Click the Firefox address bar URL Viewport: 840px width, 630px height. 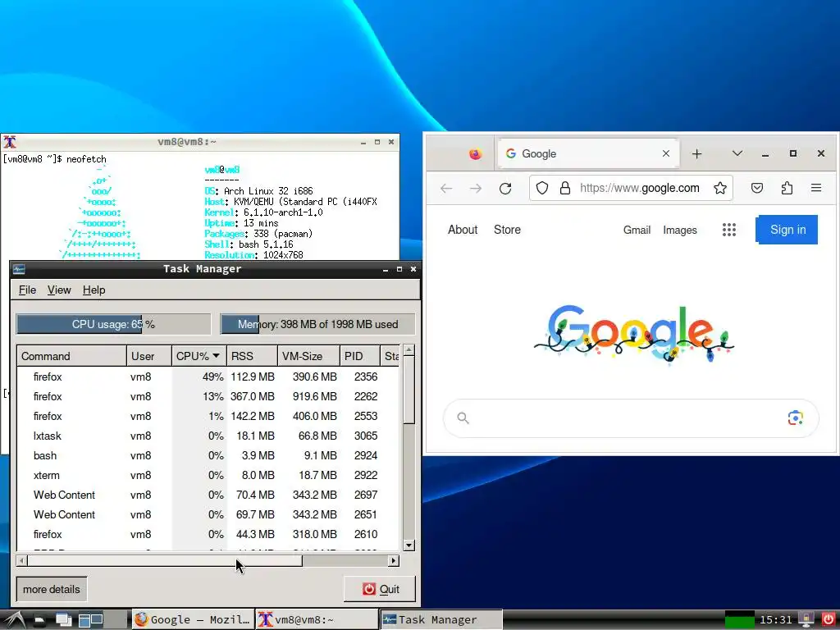639,188
